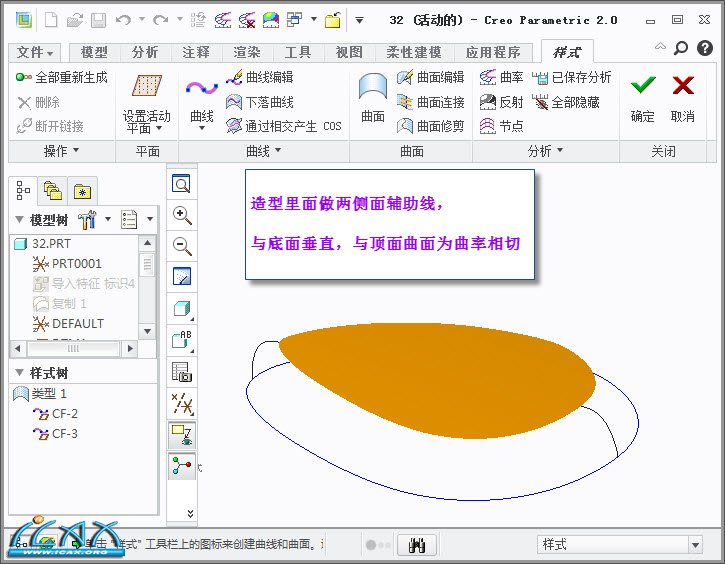Click the 全部重新生成 regenerate all button
This screenshot has width=725, height=564.
coord(62,77)
